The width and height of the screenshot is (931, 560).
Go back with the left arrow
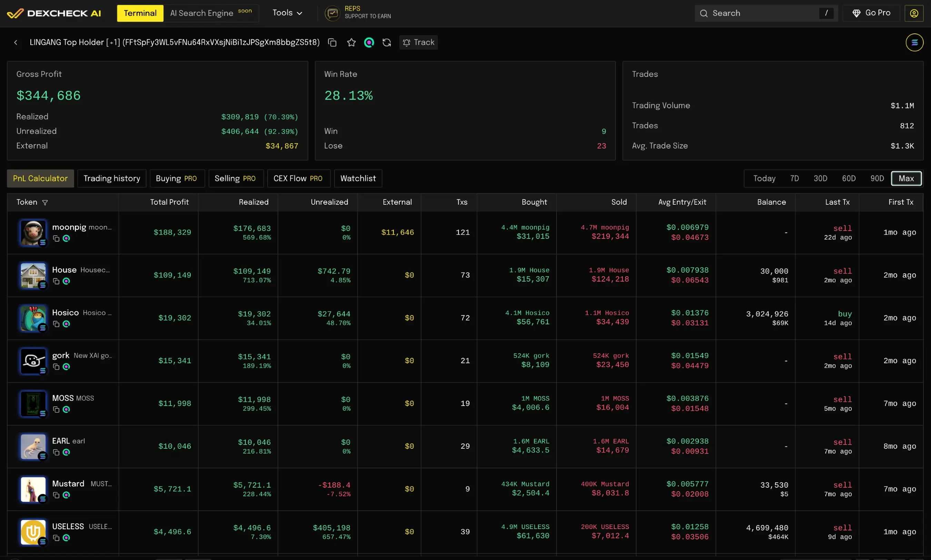(16, 42)
